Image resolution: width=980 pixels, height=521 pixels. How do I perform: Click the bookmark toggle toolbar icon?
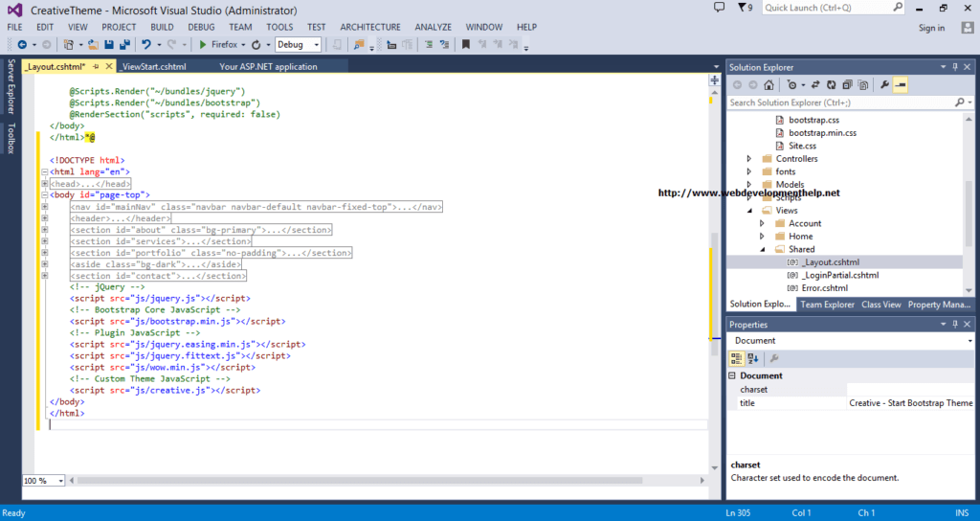click(466, 44)
